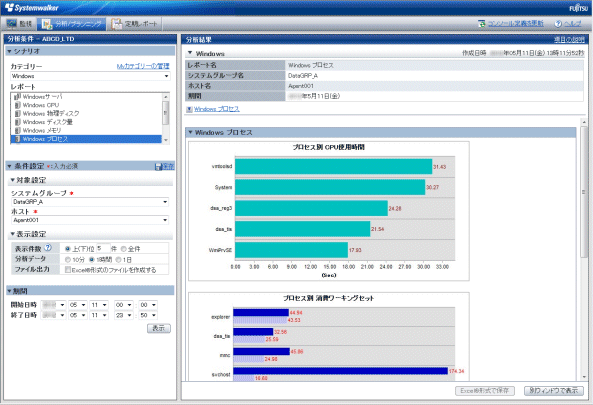Image resolution: width=593 pixels, height=405 pixels.
Task: Click the 項目の説明 link
Action: point(569,40)
